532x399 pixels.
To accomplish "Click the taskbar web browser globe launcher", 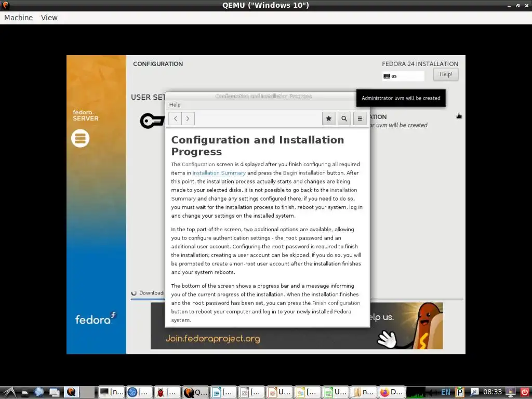I will click(38, 392).
